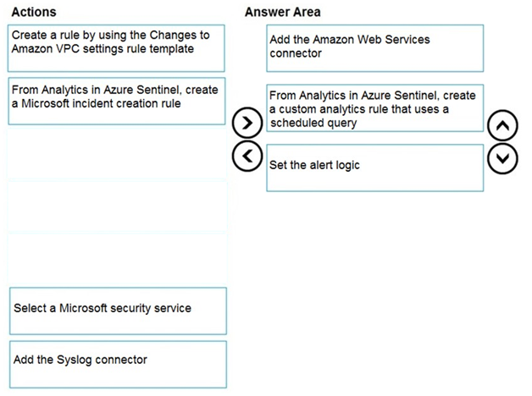Select 'Add the Amazon Web Services connector' in Answer Area
The image size is (532, 396).
[x=375, y=48]
